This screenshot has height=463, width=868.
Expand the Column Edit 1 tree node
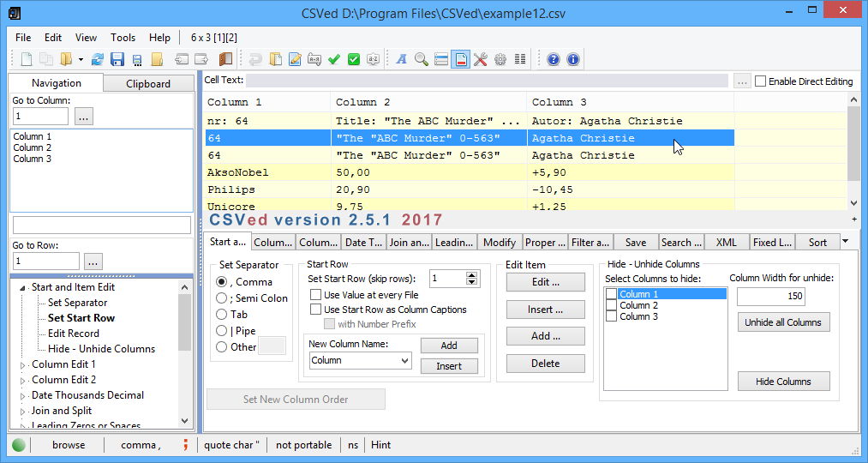22,365
